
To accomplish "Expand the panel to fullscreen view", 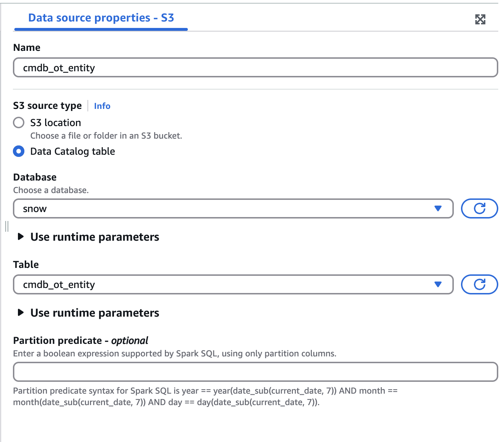I will (481, 19).
